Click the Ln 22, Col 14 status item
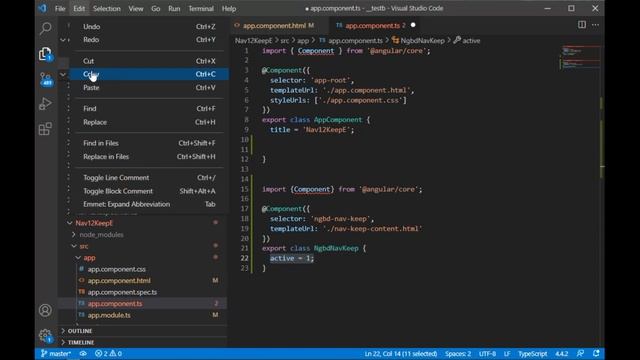This screenshot has height=360, width=640. tap(401, 353)
